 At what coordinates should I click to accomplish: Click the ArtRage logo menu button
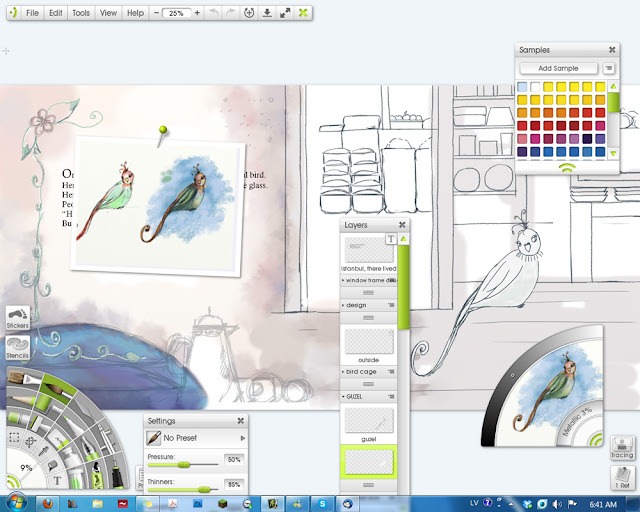pyautogui.click(x=13, y=13)
